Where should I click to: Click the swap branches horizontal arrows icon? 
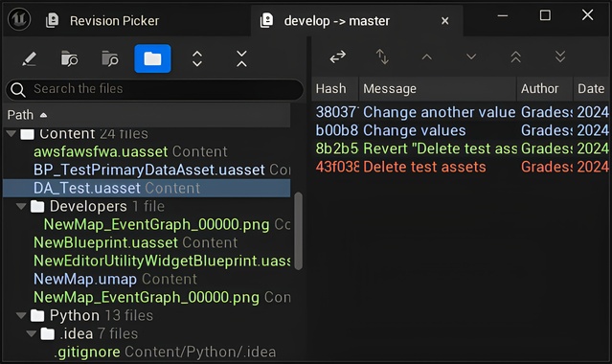click(338, 57)
